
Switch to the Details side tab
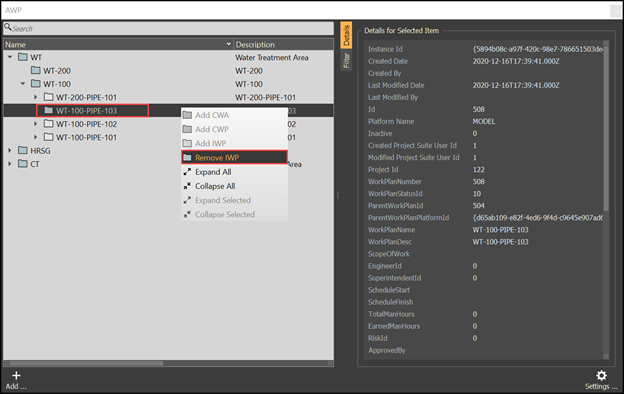click(346, 35)
